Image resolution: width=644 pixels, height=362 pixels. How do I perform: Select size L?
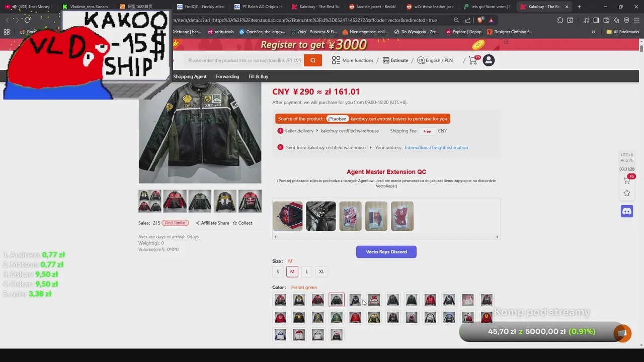tap(306, 271)
